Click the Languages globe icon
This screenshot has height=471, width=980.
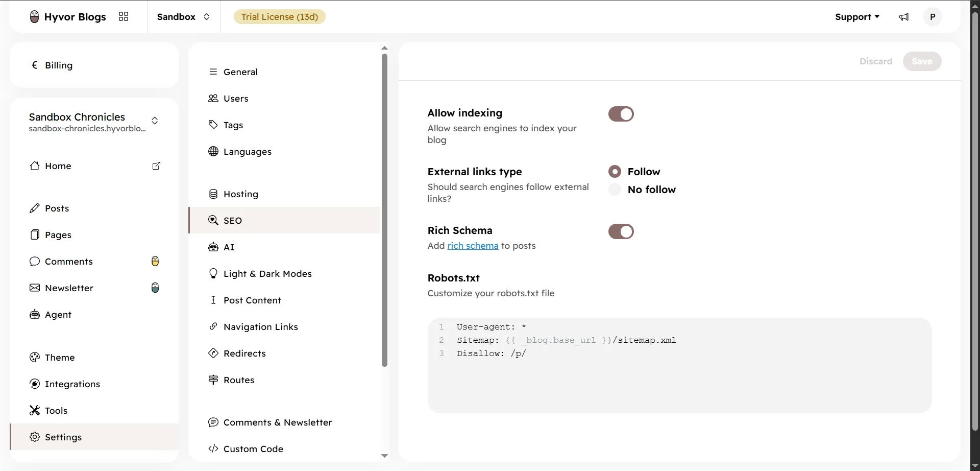[x=213, y=152]
